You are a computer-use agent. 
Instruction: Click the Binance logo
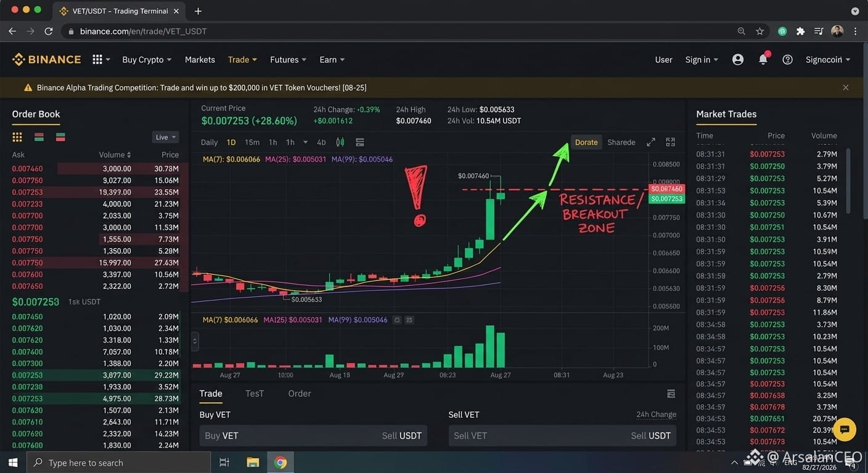tap(47, 60)
